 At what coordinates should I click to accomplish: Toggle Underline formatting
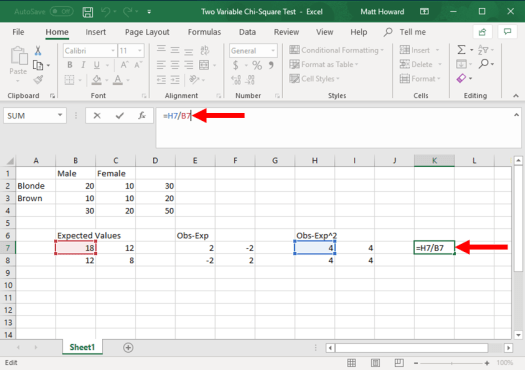pos(97,65)
